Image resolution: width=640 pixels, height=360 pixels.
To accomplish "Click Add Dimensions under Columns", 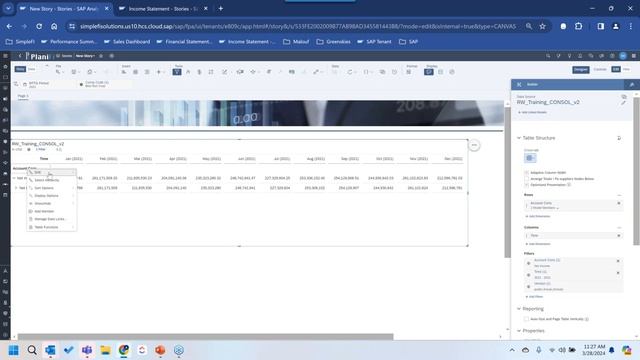I will [538, 244].
